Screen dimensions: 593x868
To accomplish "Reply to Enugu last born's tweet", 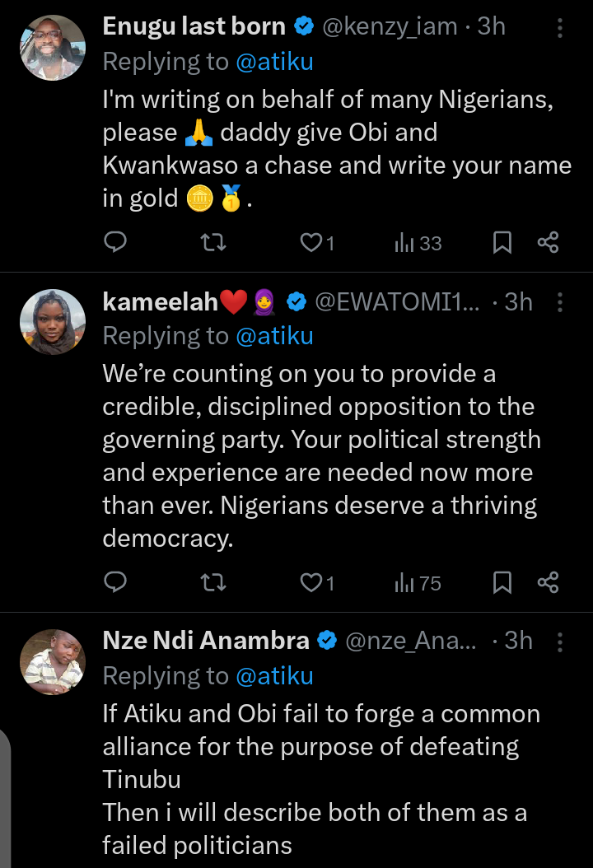I will tap(116, 242).
